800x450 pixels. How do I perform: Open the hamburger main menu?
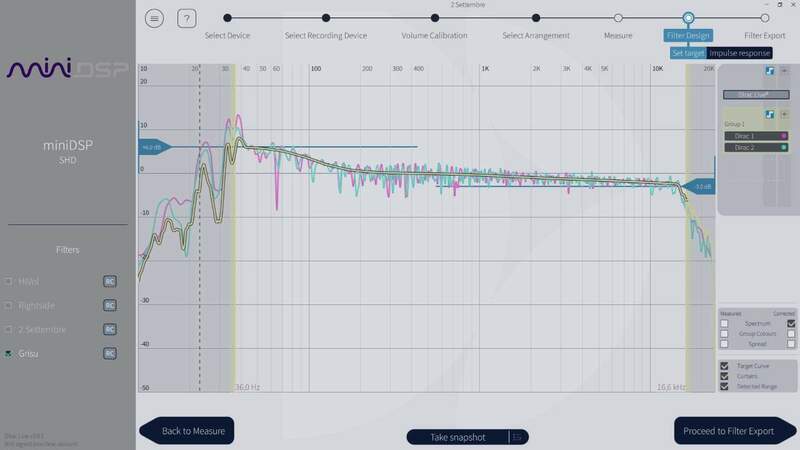click(154, 18)
